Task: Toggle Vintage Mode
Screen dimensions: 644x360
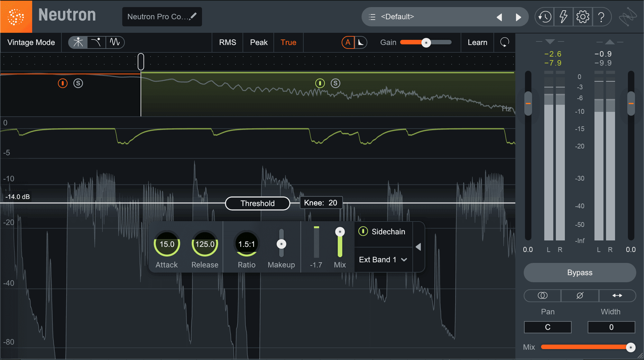Action: click(x=31, y=42)
